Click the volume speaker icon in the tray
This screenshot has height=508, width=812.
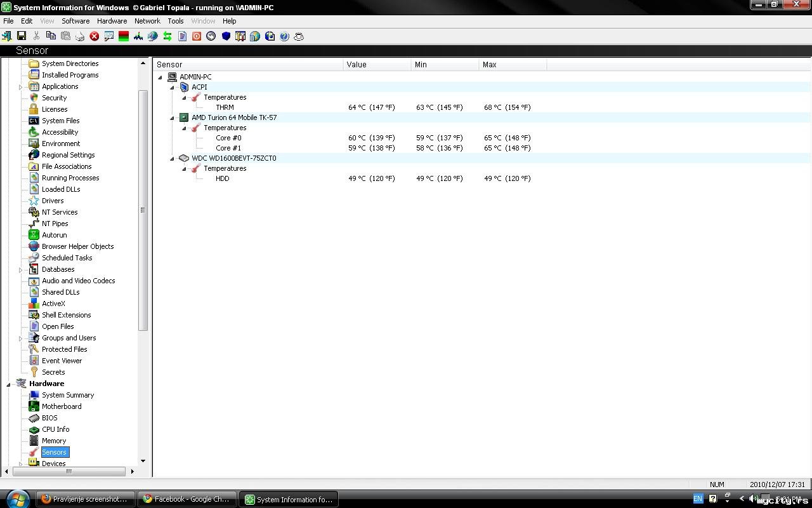tap(752, 498)
